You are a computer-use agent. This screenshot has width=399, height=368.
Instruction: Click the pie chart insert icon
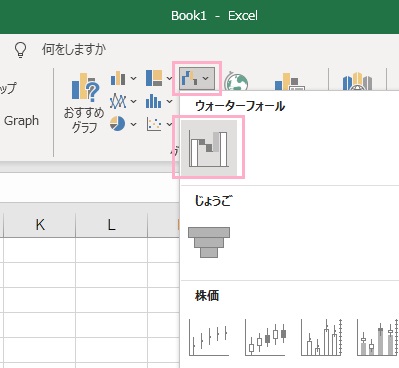[117, 124]
